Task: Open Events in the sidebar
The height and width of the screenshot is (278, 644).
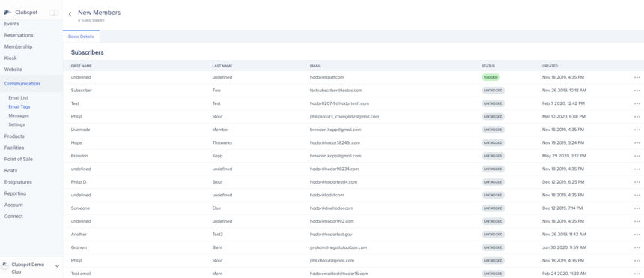Action: coord(12,24)
